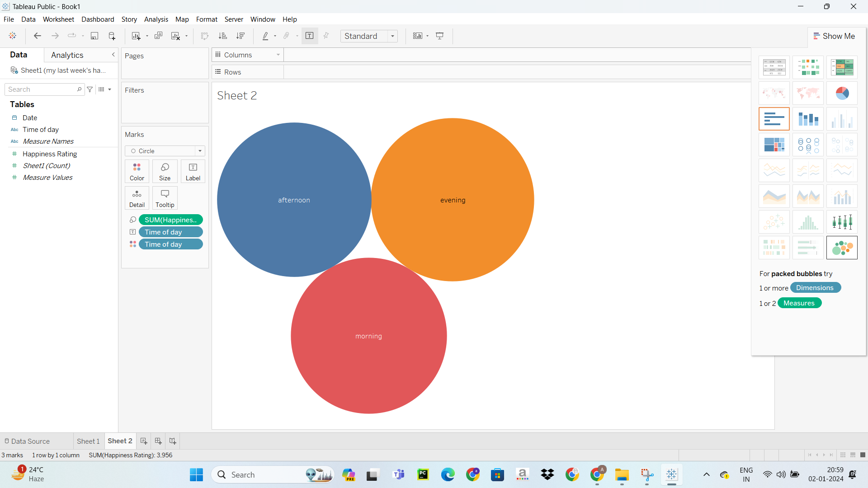This screenshot has height=488, width=868.
Task: Open the Color marks card
Action: [x=137, y=172]
